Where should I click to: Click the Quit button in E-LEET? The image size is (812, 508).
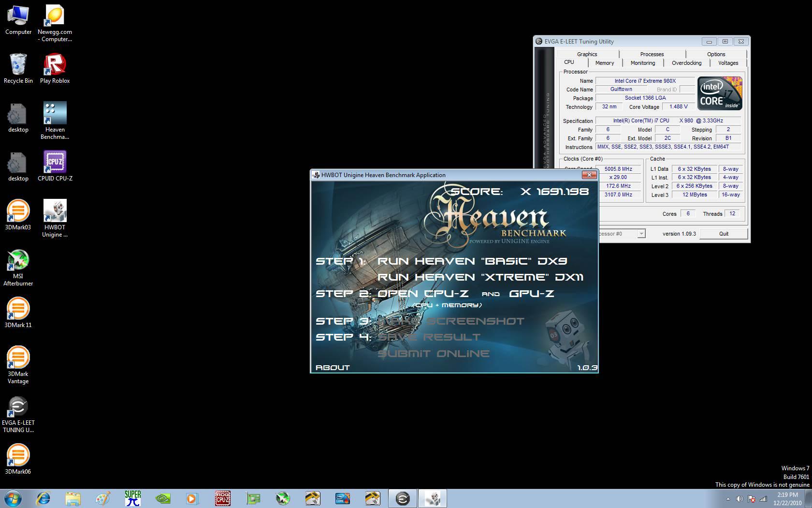pyautogui.click(x=724, y=234)
